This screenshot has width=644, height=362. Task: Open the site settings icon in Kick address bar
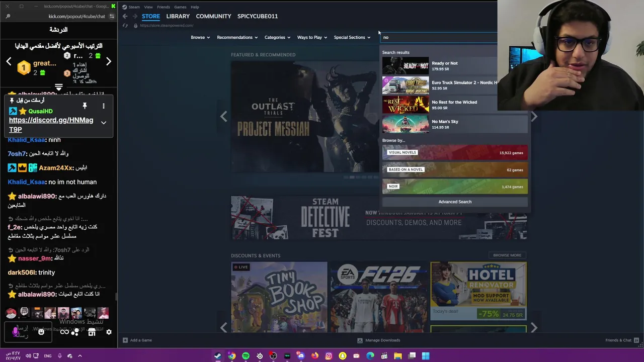[x=112, y=16]
